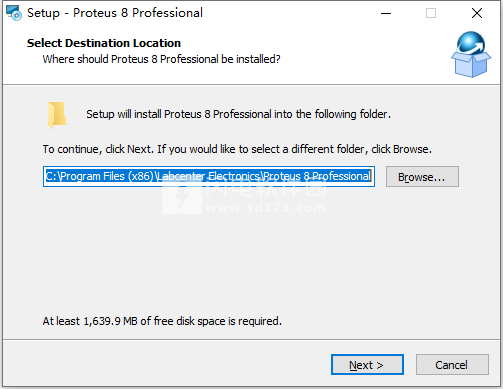503x389 pixels.
Task: Click the 'To continue, click Next' instruction text
Action: 237,149
